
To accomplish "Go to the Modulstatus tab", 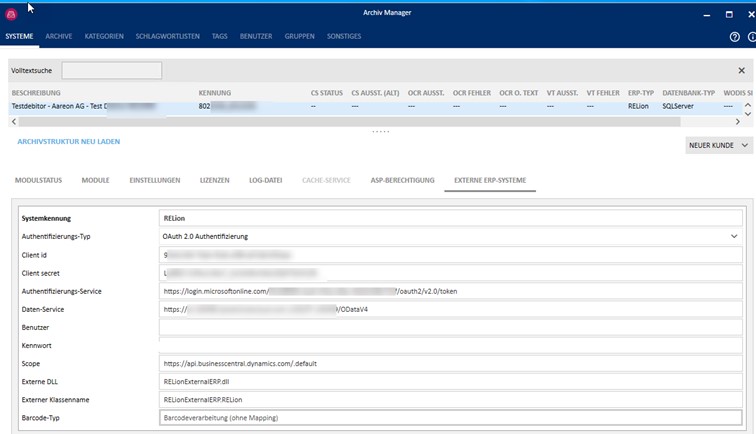I will [x=39, y=180].
